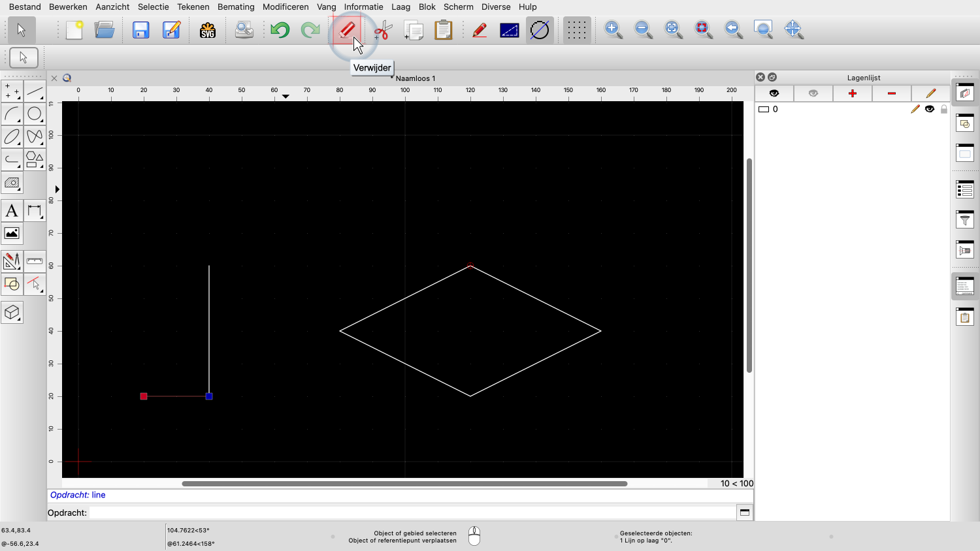
Task: Toggle visibility of all layers
Action: tap(774, 93)
